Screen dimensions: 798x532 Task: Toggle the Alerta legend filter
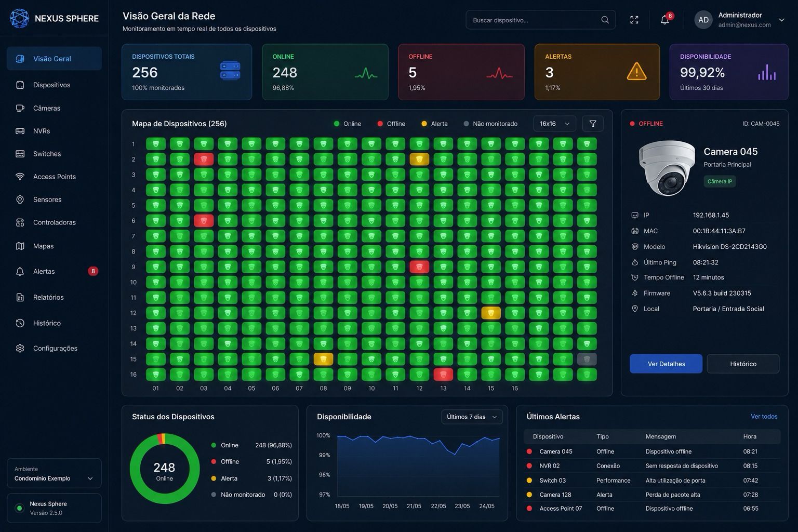434,124
